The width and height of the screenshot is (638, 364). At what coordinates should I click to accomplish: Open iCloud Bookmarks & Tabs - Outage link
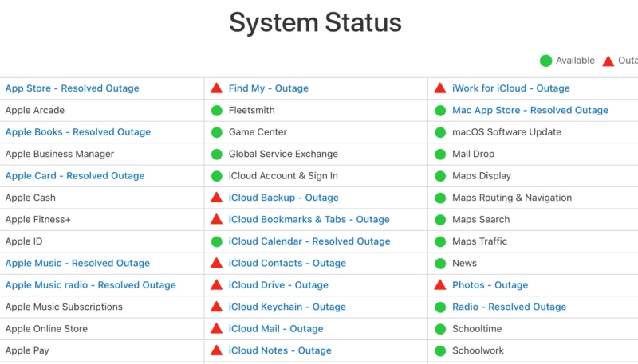pos(309,219)
